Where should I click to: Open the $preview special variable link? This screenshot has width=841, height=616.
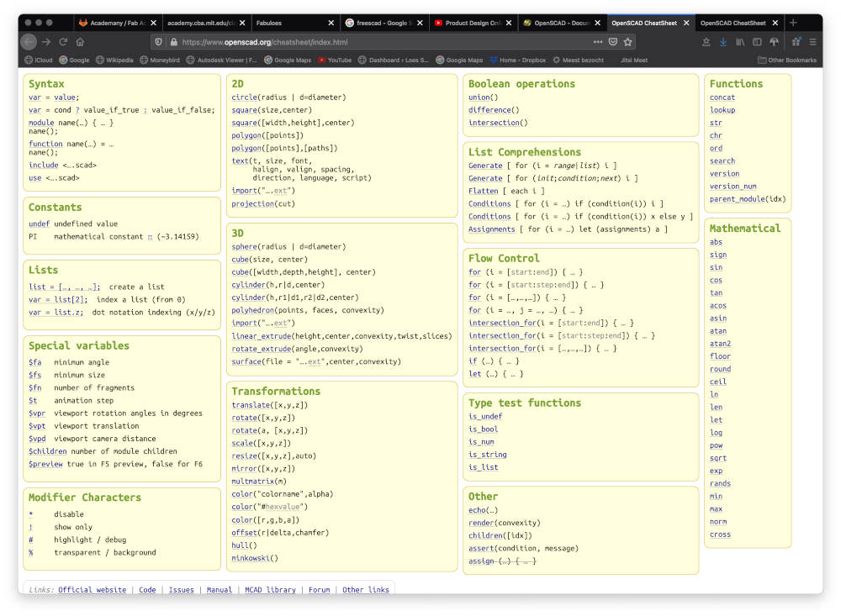coord(45,464)
